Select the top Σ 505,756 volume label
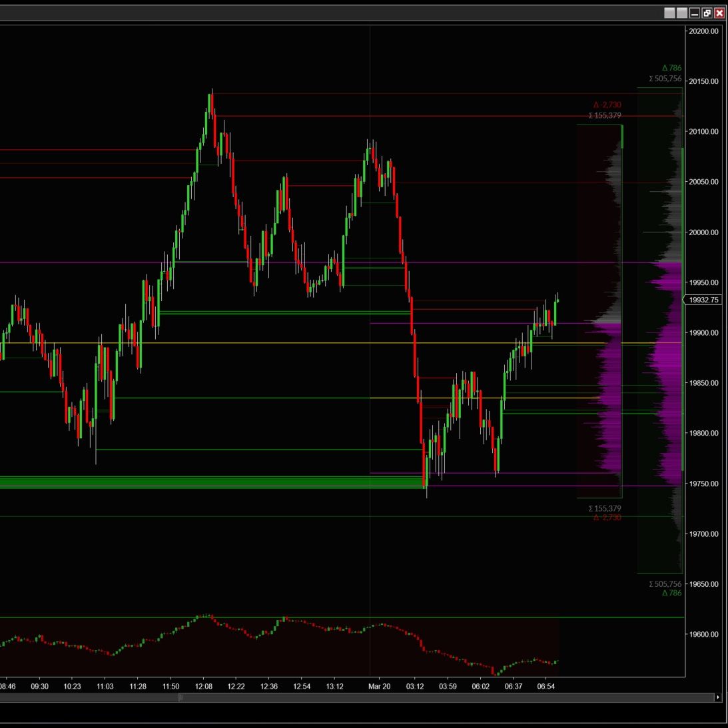The image size is (728, 728). click(665, 79)
